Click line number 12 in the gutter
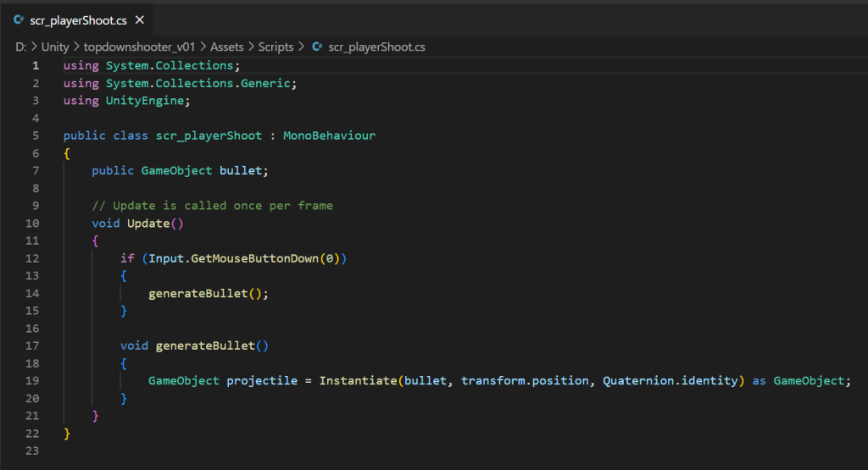868x470 pixels. coord(32,257)
